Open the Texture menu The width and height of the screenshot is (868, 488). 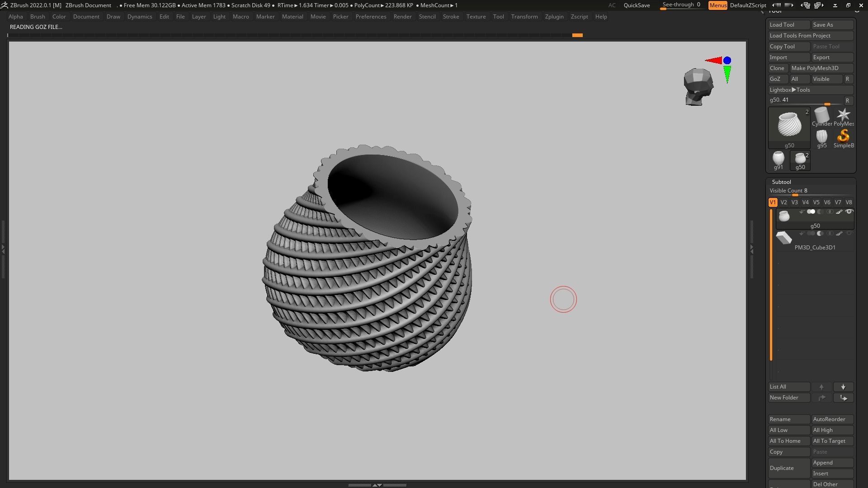pos(476,17)
